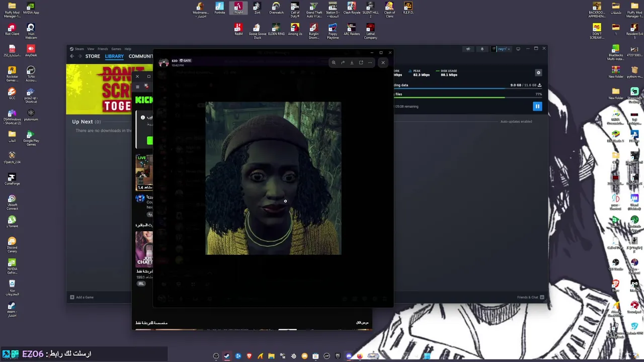Image resolution: width=644 pixels, height=362 pixels.
Task: Open RedM desktop shortcut
Action: 238,30
